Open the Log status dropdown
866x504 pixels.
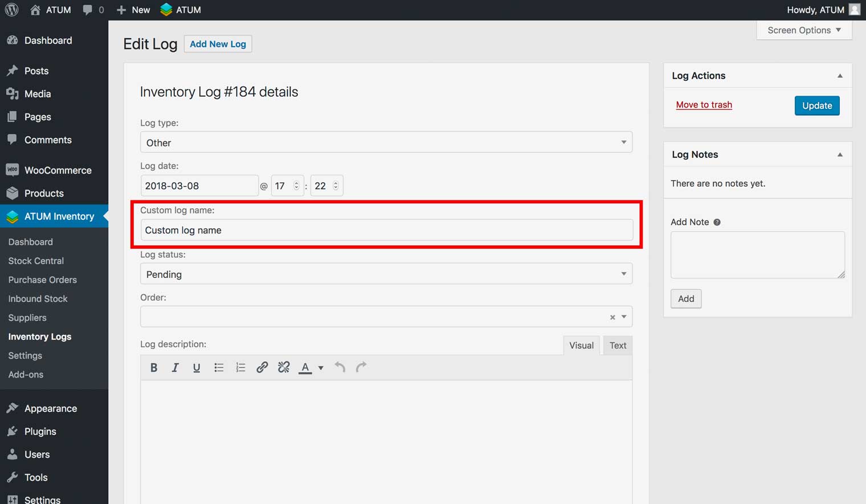pos(386,274)
